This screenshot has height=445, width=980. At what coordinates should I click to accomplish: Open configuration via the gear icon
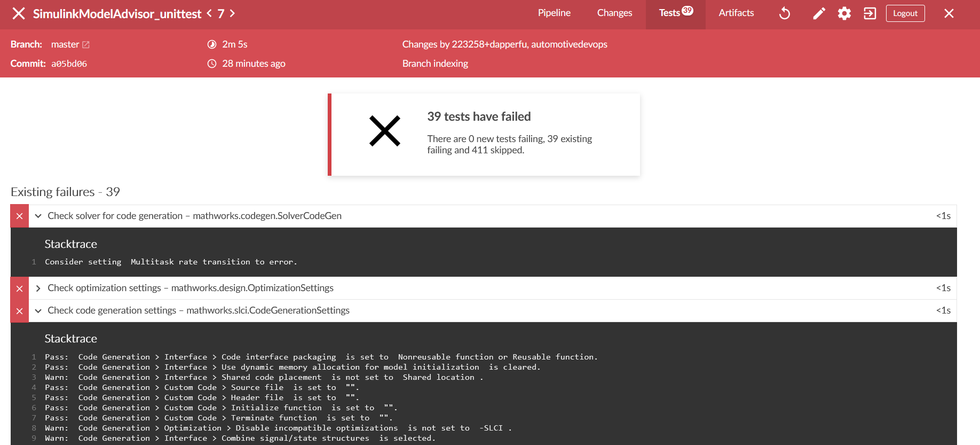coord(844,13)
